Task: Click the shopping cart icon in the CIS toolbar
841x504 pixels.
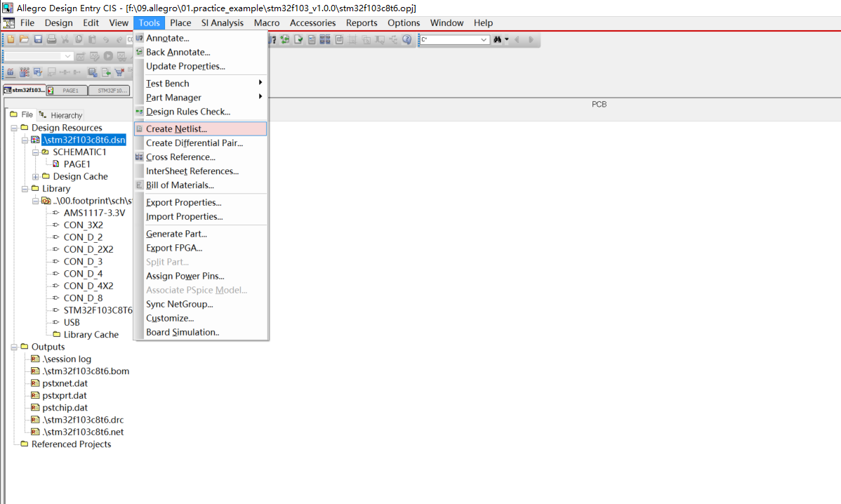Action: pyautogui.click(x=119, y=72)
